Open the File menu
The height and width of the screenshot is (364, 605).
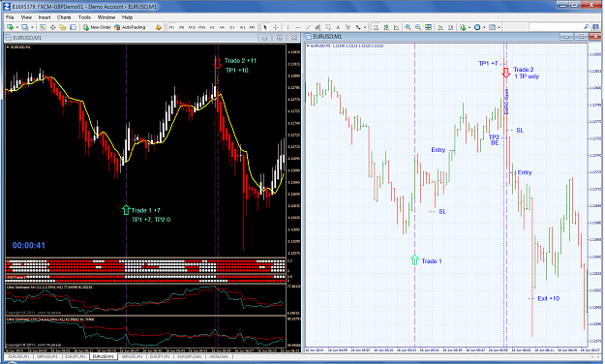(10, 17)
